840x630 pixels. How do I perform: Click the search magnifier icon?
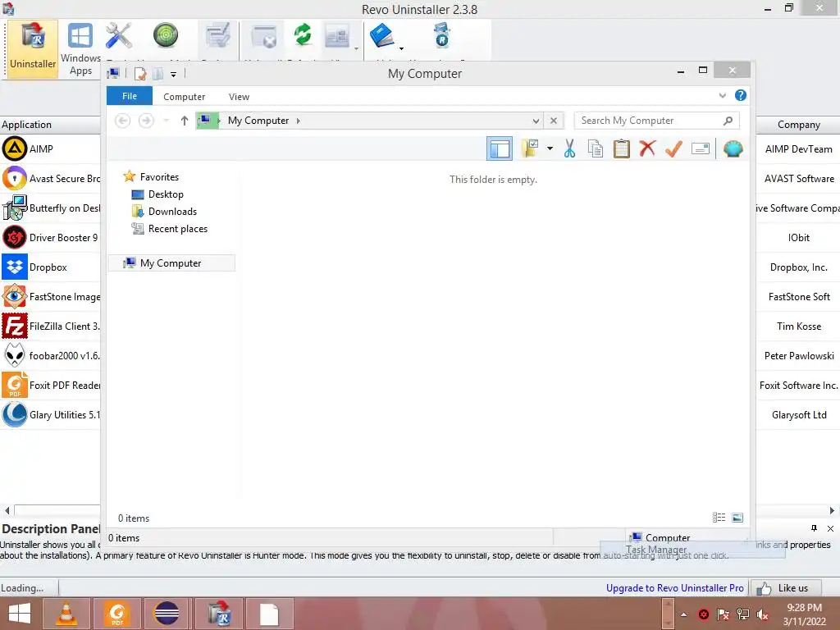point(728,121)
